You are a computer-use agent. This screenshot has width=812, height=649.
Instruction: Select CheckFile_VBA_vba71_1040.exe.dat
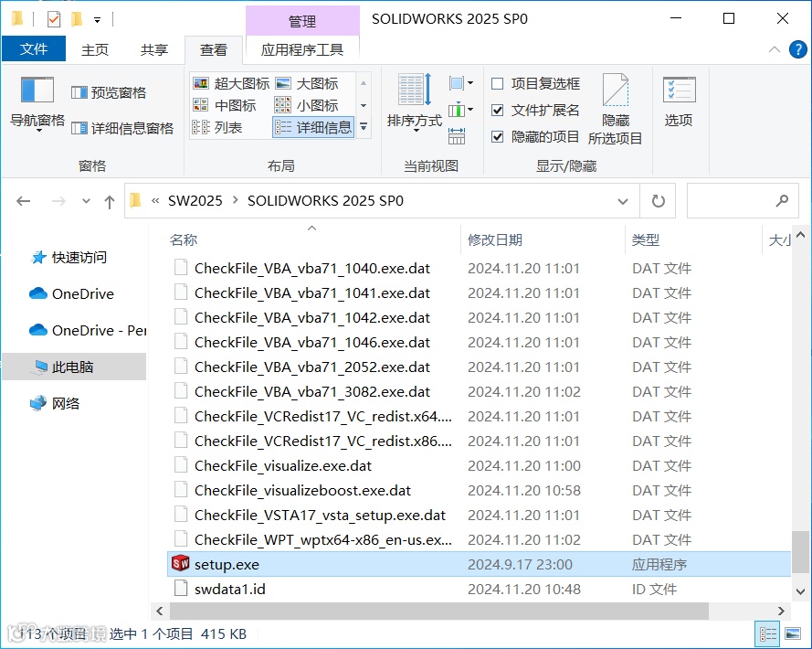479,268
